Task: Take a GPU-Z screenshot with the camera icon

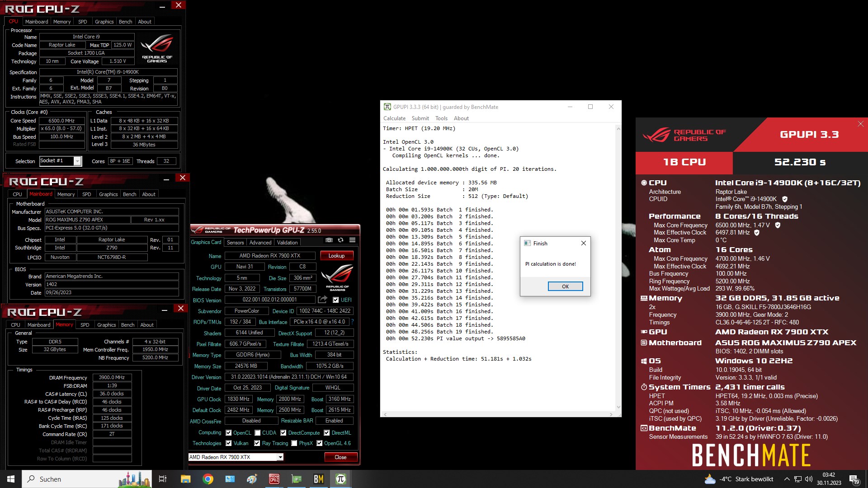Action: 329,240
